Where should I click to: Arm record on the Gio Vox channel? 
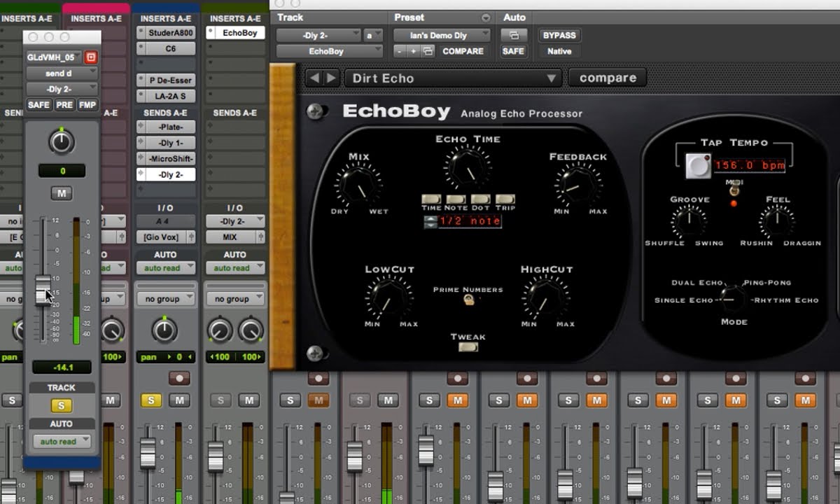179,378
